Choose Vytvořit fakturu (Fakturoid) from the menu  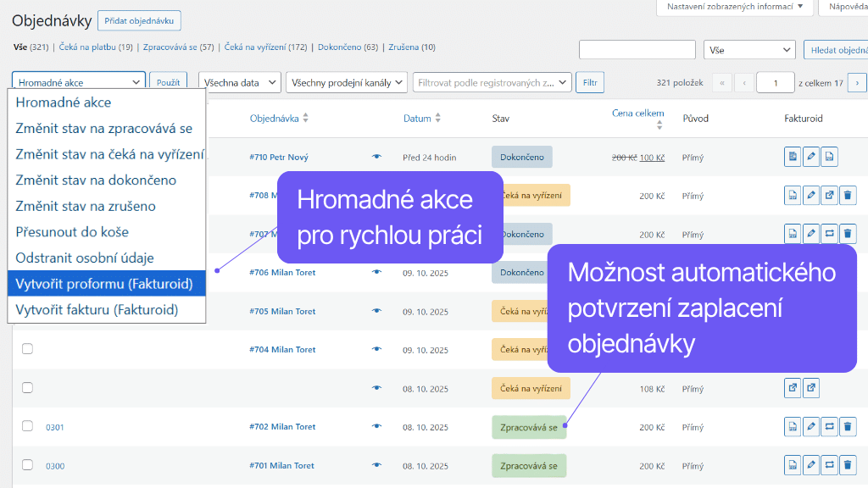[x=97, y=309]
